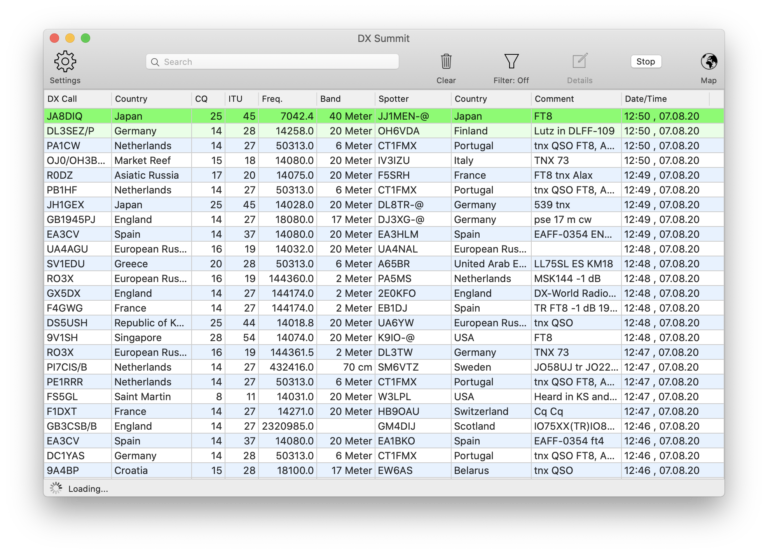This screenshot has width=768, height=554.
Task: Click the Stop button
Action: (x=645, y=61)
